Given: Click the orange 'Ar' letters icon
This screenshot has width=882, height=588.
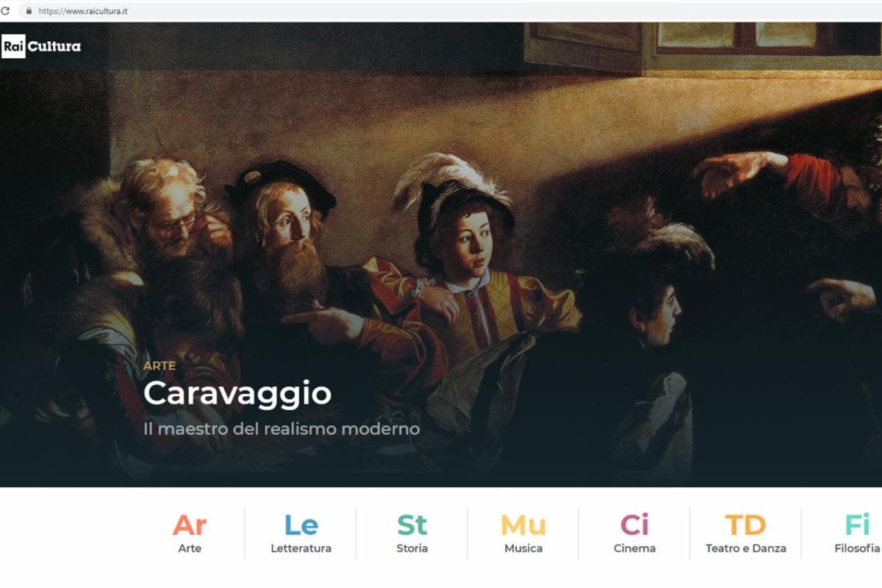Looking at the screenshot, I should tap(190, 526).
